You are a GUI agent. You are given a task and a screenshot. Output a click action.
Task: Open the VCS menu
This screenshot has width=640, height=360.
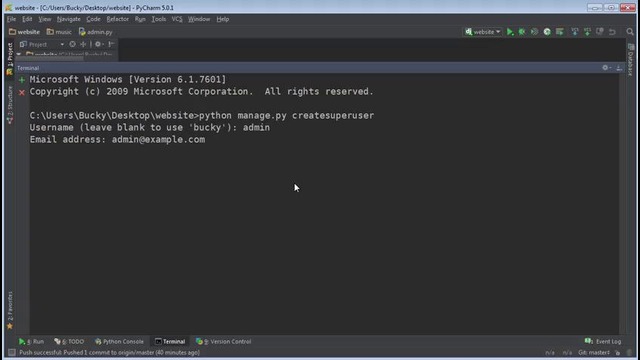point(177,19)
